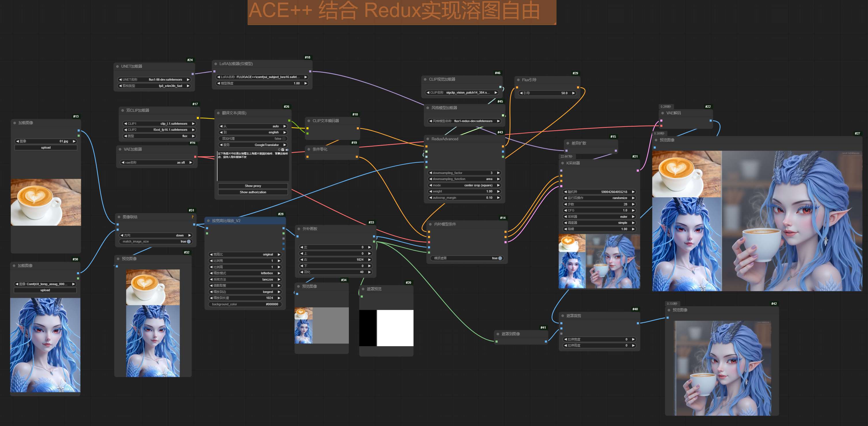868x426 pixels.
Task: Open the mode center crop dropdown
Action: 465,185
